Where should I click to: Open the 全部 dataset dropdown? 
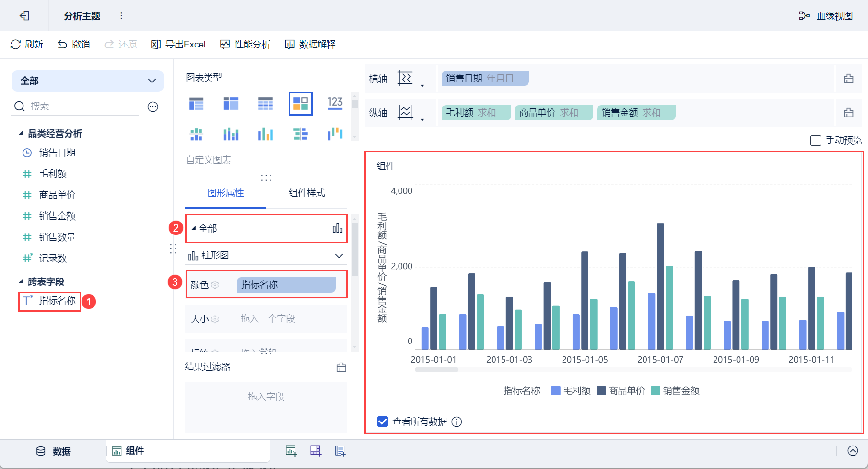88,81
